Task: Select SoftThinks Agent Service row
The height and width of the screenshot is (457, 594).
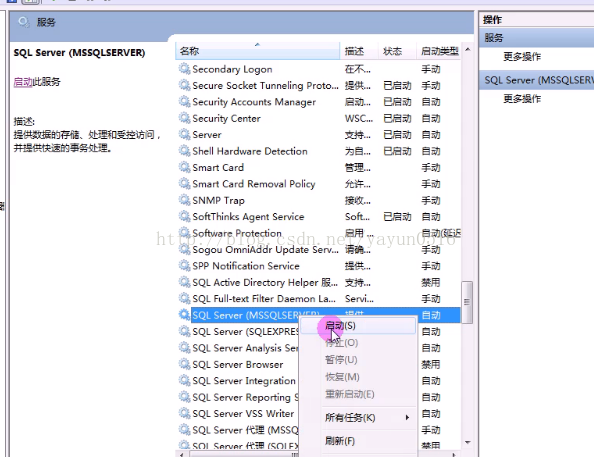Action: (318, 216)
